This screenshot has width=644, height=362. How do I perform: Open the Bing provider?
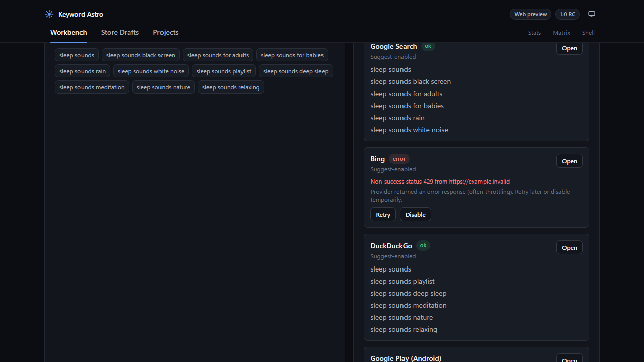pos(570,161)
